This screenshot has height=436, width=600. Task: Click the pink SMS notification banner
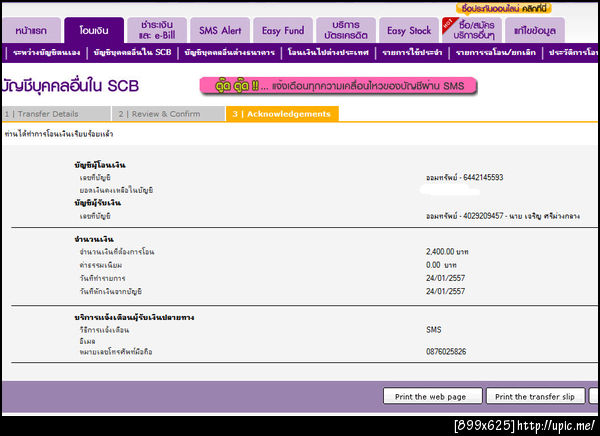click(338, 86)
